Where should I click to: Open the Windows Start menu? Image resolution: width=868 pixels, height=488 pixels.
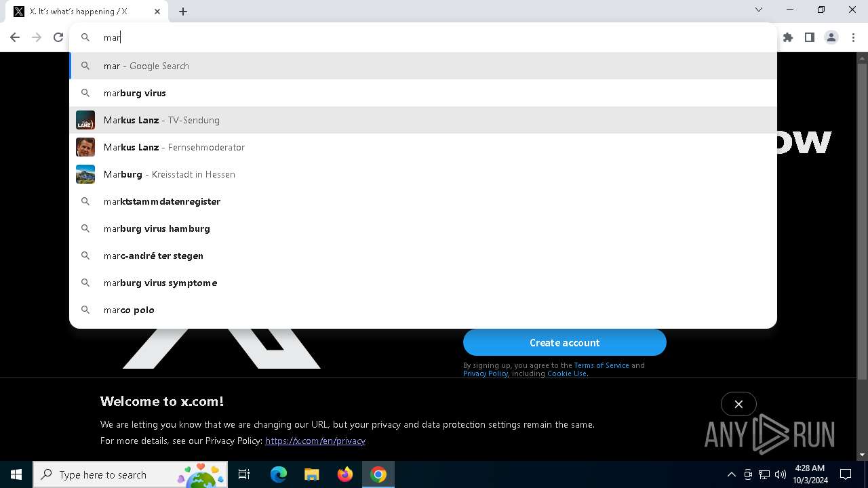[16, 474]
